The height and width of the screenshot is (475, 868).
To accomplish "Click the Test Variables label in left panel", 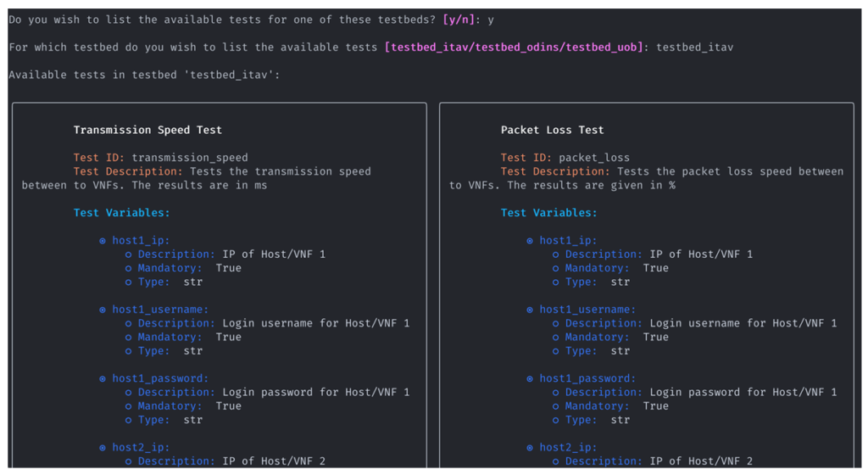I will click(122, 213).
